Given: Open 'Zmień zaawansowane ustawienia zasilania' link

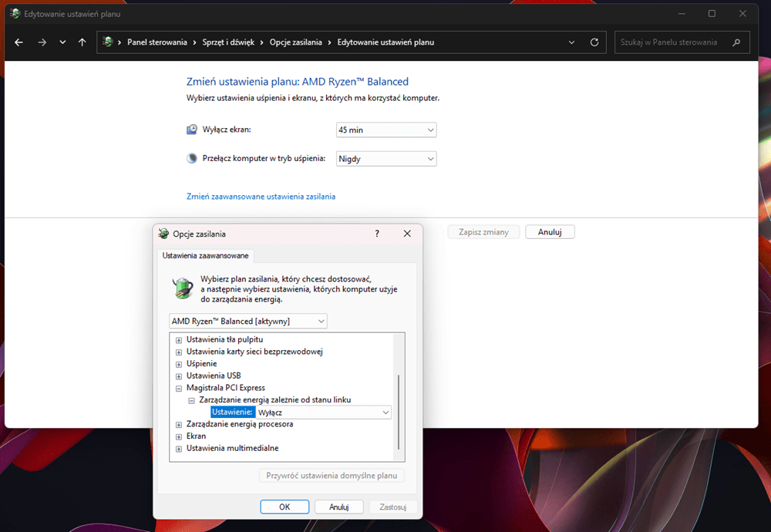Looking at the screenshot, I should (261, 196).
